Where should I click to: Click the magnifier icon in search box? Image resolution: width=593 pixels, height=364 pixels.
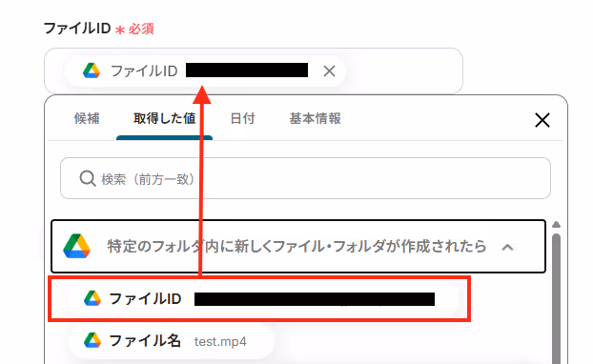(x=88, y=178)
